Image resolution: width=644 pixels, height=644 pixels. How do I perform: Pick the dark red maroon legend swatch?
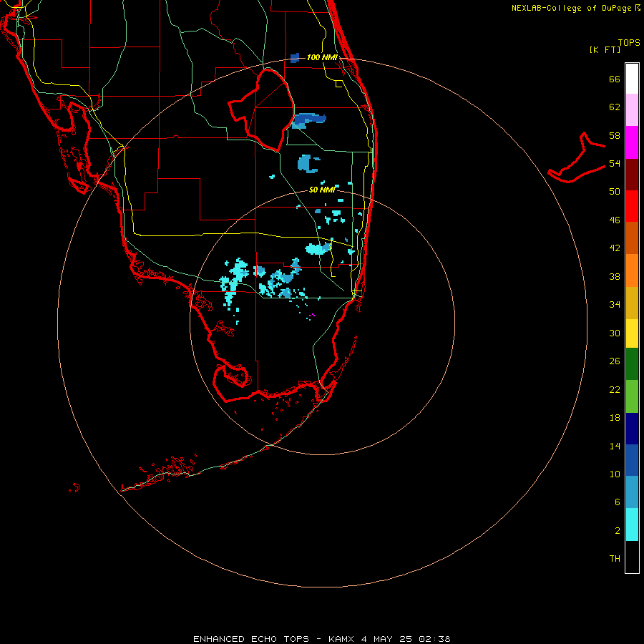632,175
